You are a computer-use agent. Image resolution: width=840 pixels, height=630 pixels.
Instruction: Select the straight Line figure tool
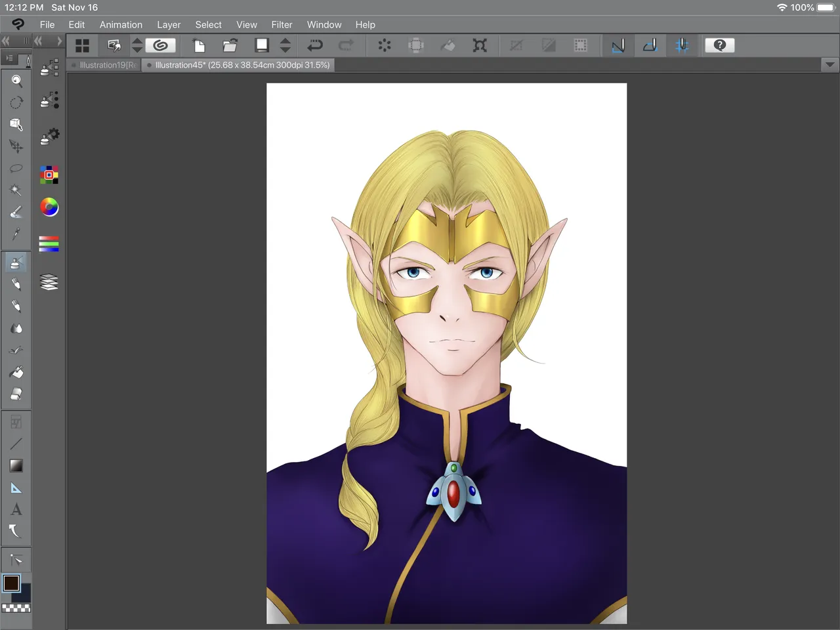pos(16,444)
